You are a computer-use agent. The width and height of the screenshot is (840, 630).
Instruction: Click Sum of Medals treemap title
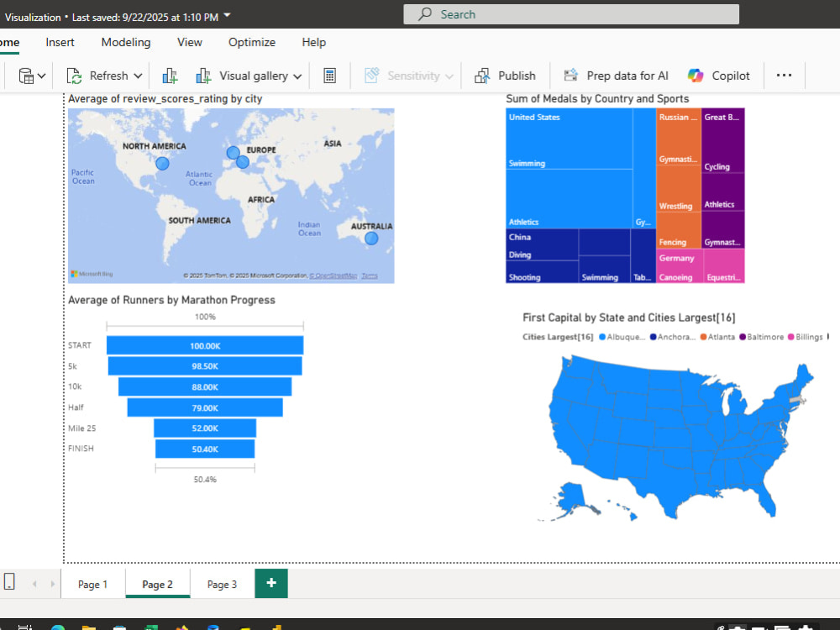597,98
